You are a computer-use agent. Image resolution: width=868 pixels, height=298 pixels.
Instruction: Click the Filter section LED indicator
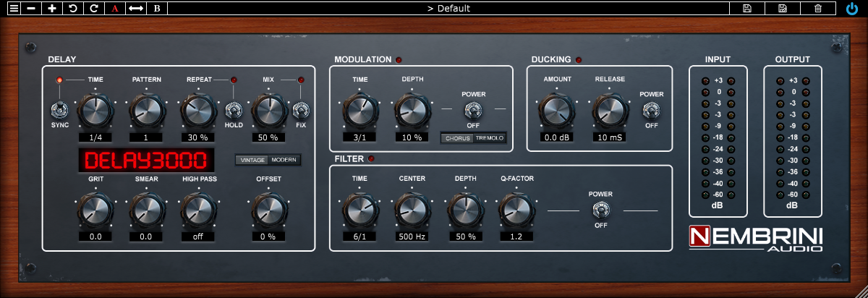point(372,158)
